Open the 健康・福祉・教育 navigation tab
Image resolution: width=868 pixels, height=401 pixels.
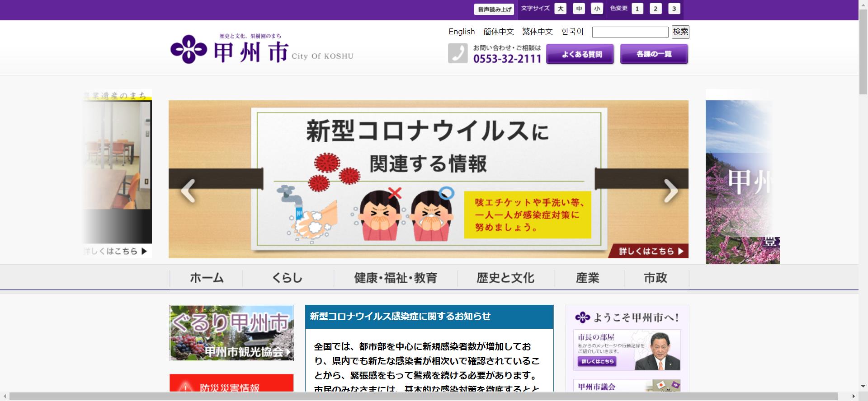point(396,278)
